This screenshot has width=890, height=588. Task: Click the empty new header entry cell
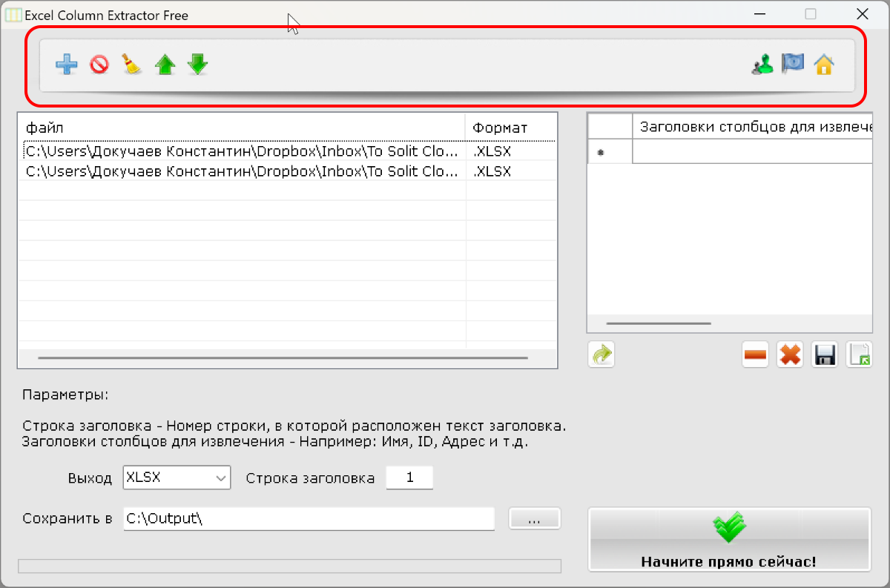coord(752,151)
